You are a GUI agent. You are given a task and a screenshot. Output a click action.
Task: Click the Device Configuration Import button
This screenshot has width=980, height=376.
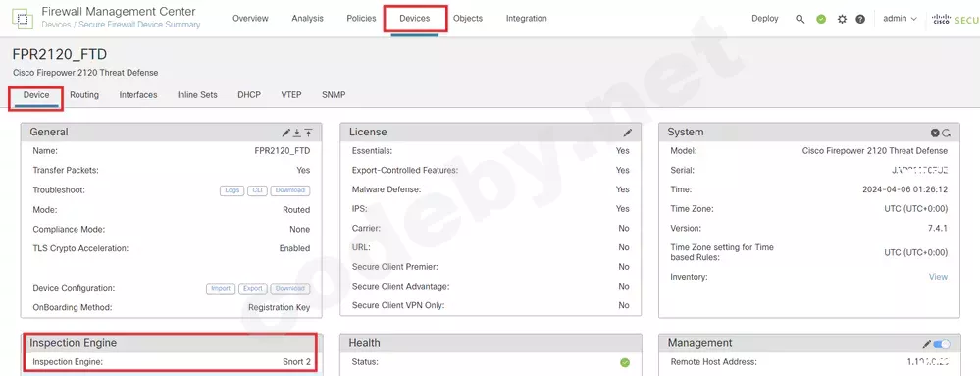coord(221,289)
